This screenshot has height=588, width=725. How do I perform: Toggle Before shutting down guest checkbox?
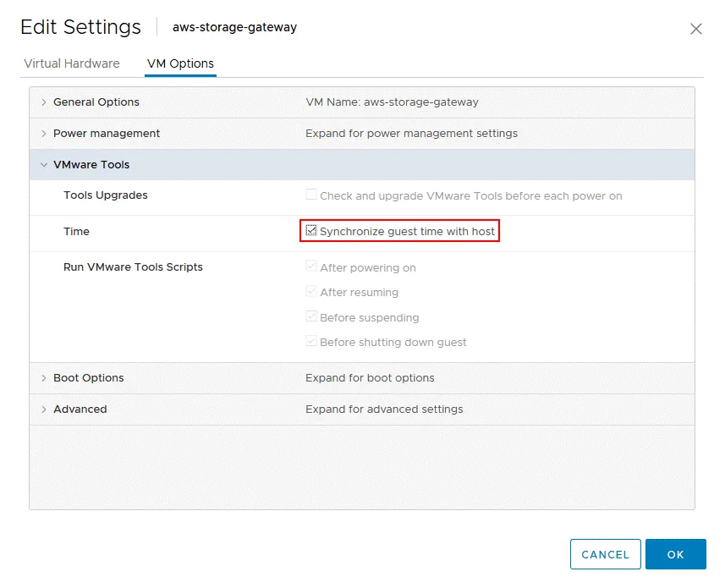click(311, 342)
